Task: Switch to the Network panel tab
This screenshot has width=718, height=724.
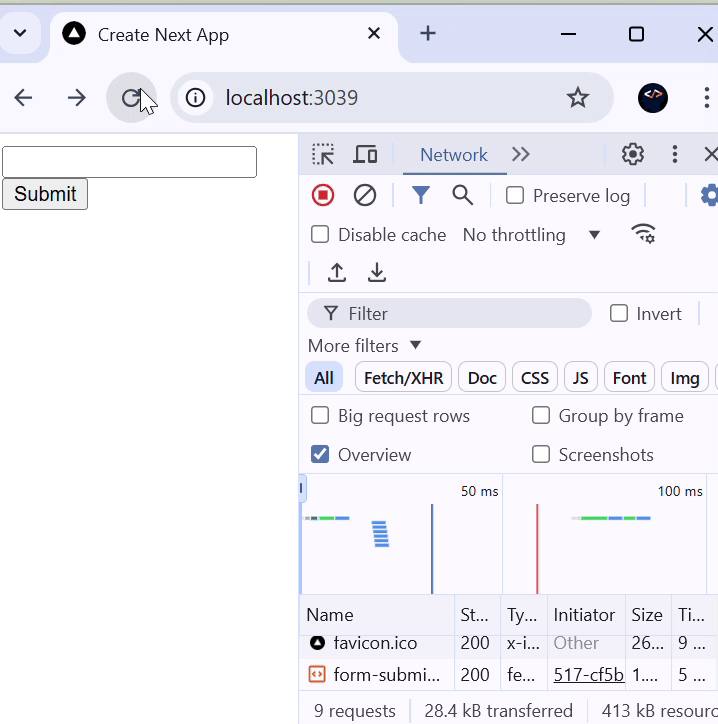Action: coord(454,155)
